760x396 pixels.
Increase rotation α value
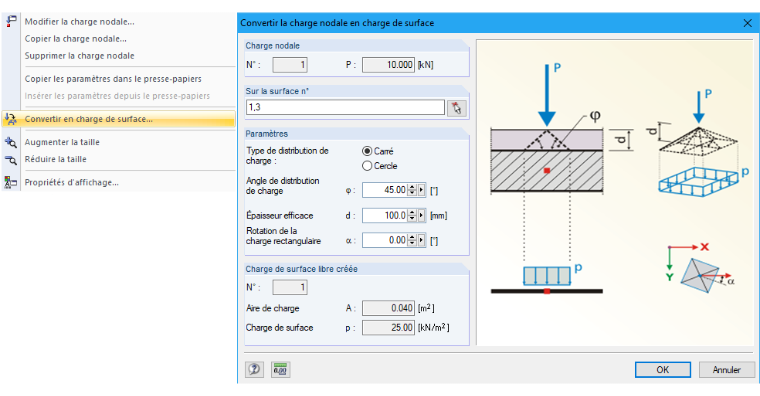click(412, 237)
